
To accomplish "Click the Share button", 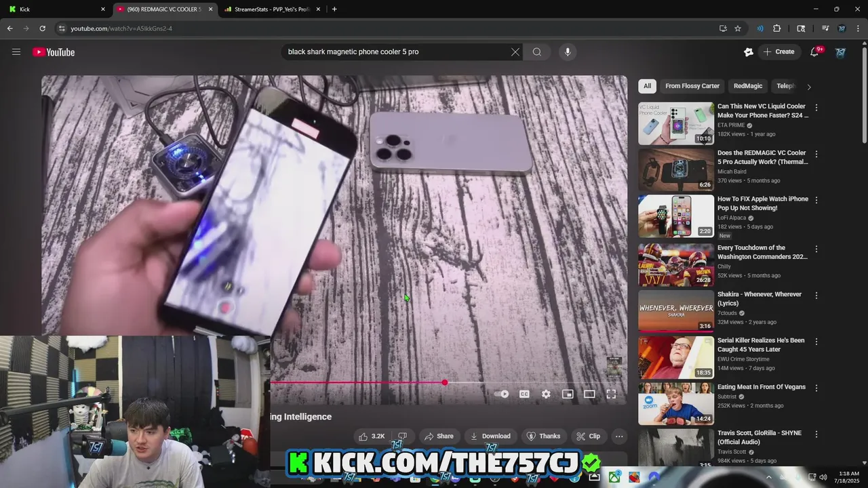I will pyautogui.click(x=438, y=436).
